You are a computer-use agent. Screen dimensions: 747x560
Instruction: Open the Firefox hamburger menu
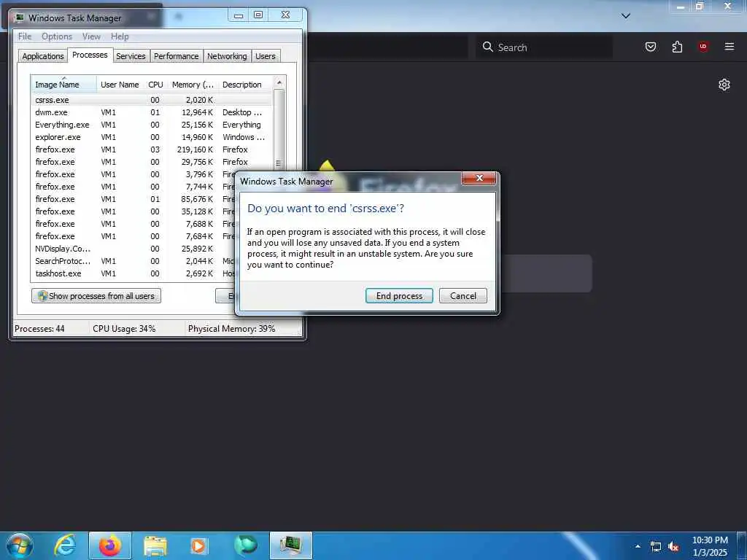(729, 47)
